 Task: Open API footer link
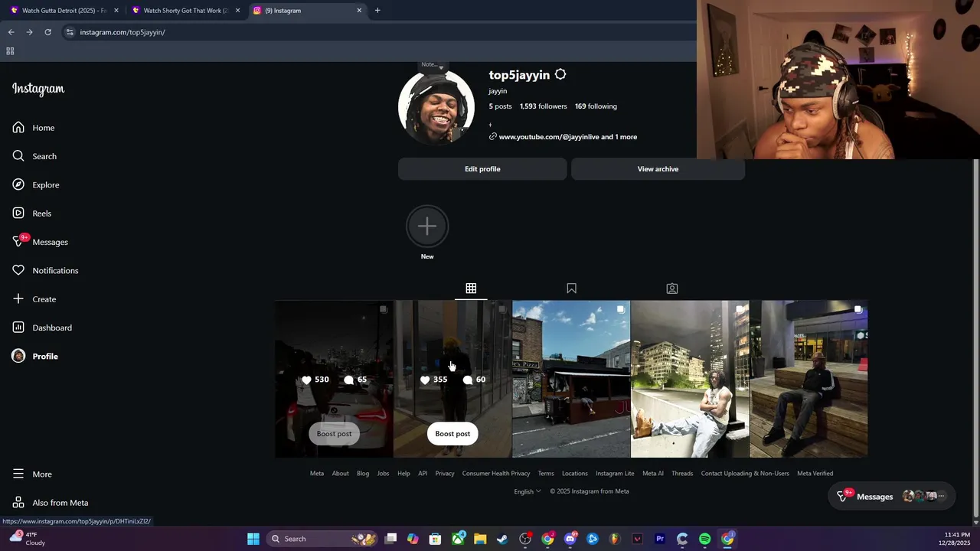click(x=423, y=474)
